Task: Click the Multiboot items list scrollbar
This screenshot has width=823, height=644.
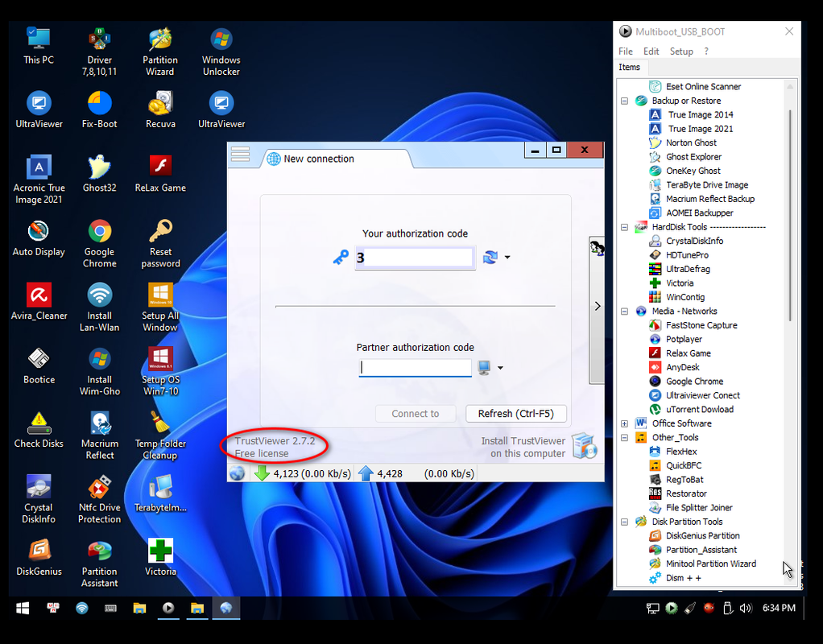Action: 790,215
